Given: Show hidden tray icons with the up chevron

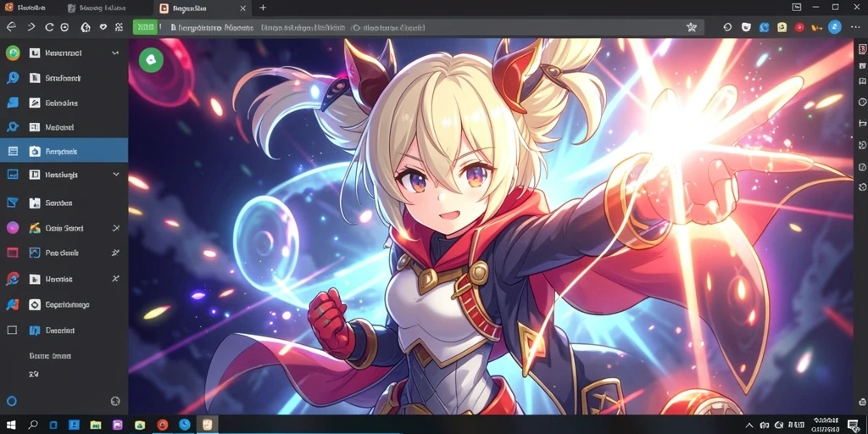Looking at the screenshot, I should click(x=749, y=426).
